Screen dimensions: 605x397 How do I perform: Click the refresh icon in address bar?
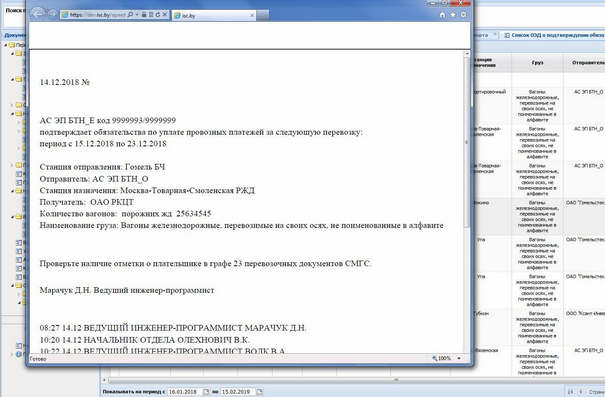157,15
